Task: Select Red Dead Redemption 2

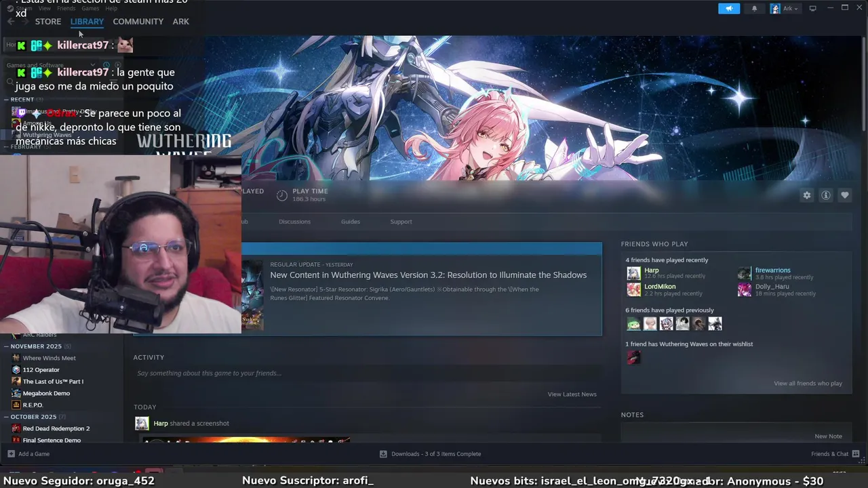Action: (56, 428)
